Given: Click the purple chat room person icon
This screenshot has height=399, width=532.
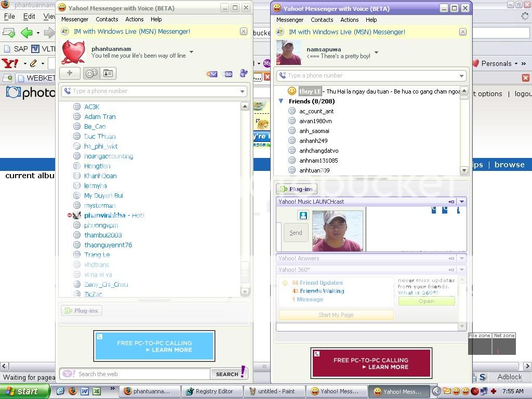Looking at the screenshot, I should pos(243,73).
